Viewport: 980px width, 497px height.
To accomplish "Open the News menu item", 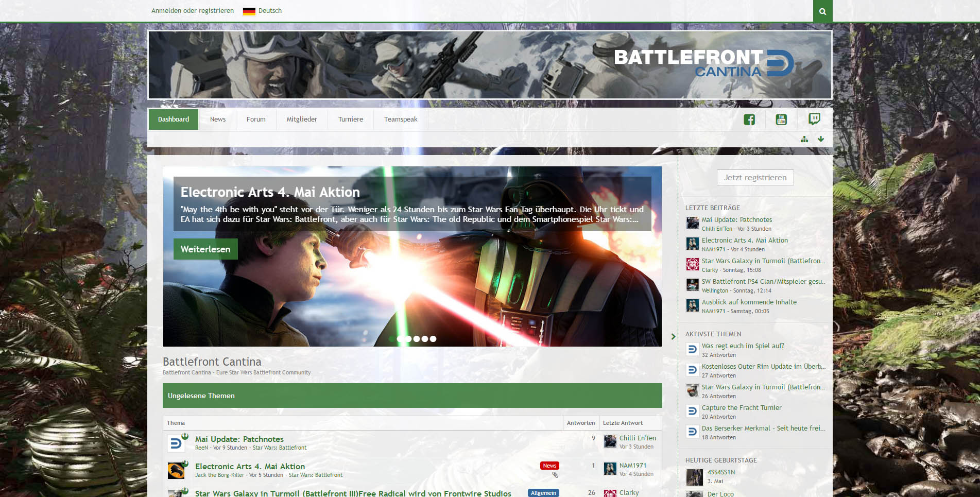I will click(x=218, y=119).
